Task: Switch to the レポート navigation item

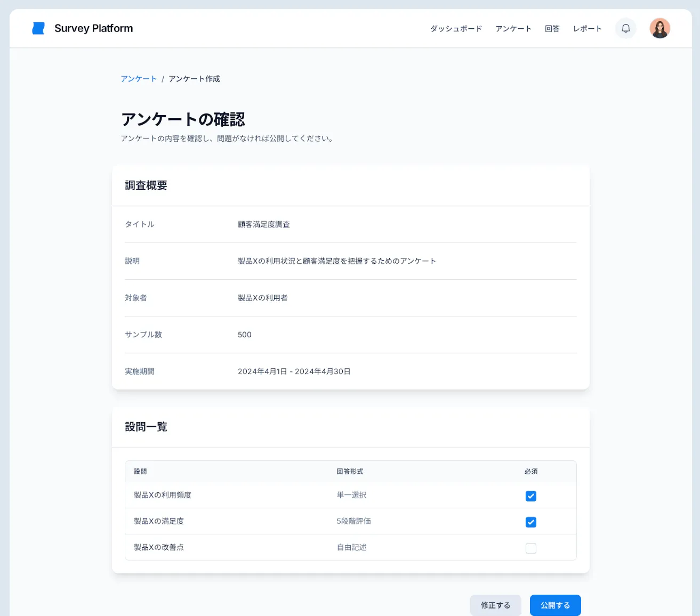Action: 587,29
